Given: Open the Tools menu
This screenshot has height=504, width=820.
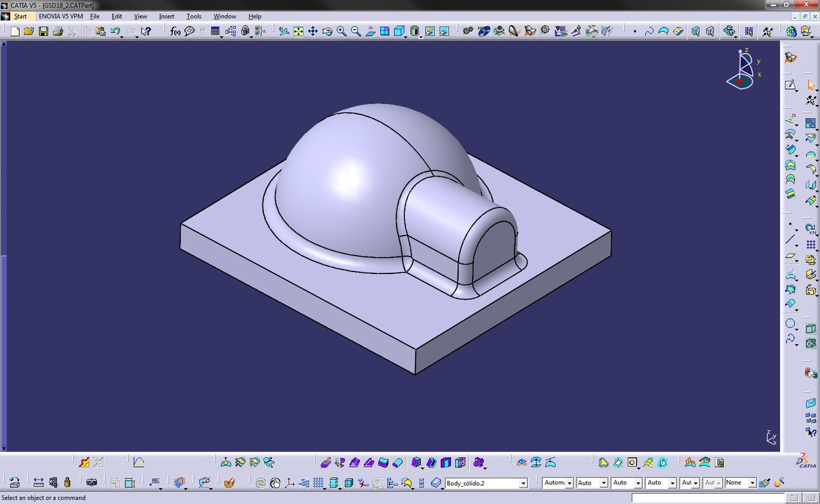Looking at the screenshot, I should (x=193, y=16).
